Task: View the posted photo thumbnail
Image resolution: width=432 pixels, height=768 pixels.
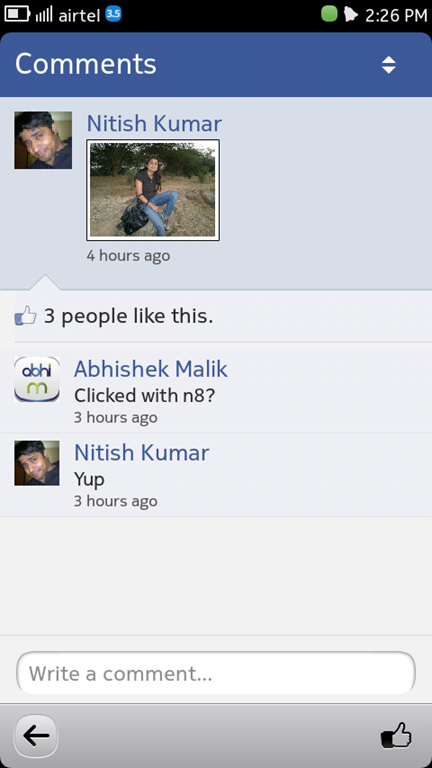Action: (x=153, y=190)
